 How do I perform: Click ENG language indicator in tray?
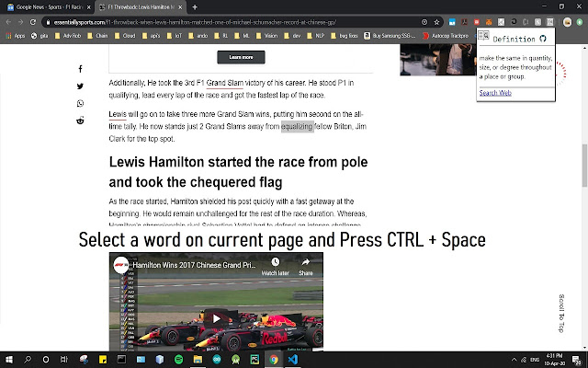(535, 360)
